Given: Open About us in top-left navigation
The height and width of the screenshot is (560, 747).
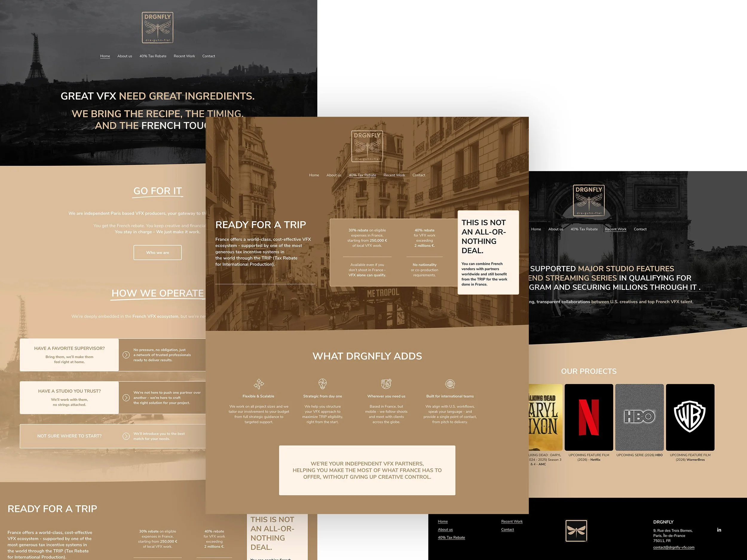Looking at the screenshot, I should 125,56.
